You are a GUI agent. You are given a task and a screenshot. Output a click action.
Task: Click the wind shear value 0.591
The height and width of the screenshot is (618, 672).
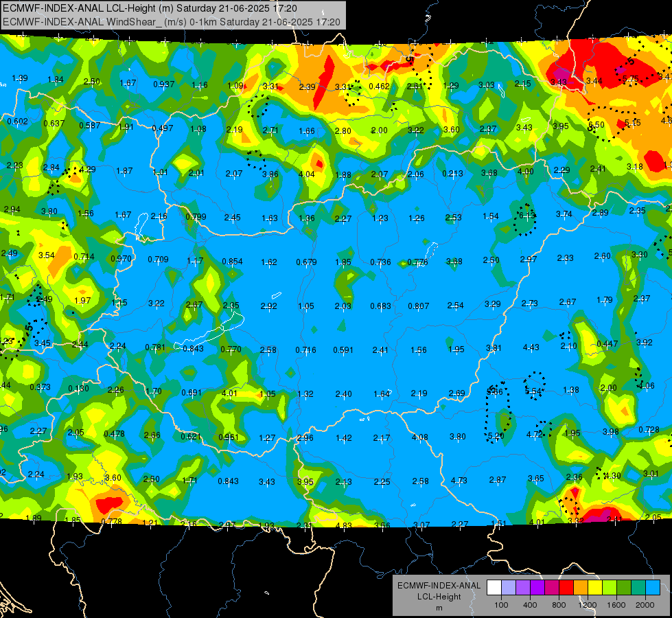pyautogui.click(x=343, y=350)
